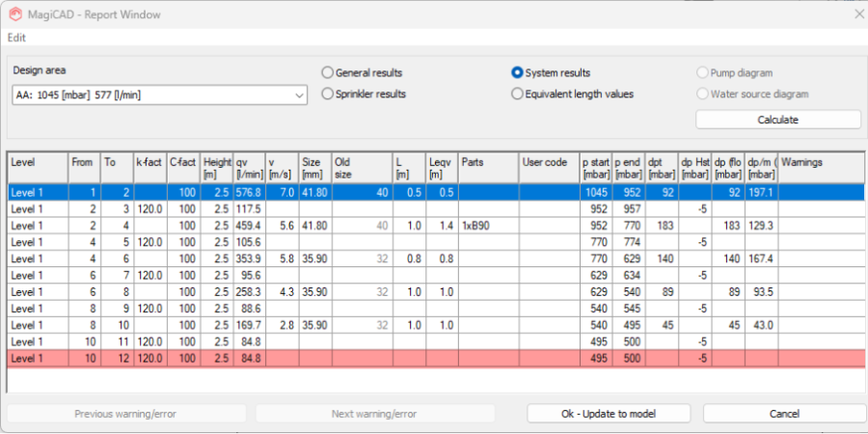868x434 pixels.
Task: Click Ok - Update to model button
Action: 609,414
